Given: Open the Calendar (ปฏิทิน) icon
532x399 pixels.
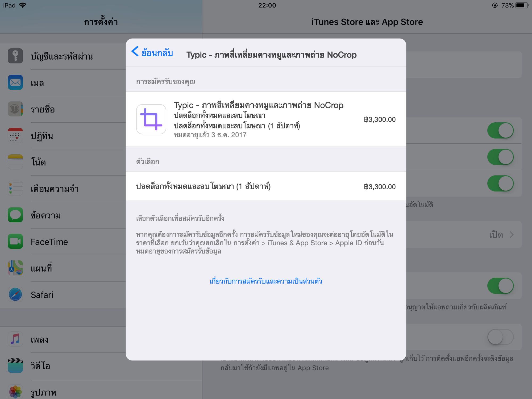Looking at the screenshot, I should click(15, 136).
